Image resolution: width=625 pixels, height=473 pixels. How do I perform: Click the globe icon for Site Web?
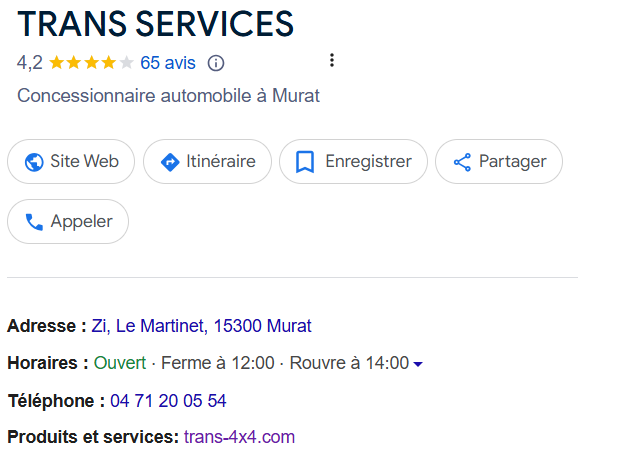[34, 162]
